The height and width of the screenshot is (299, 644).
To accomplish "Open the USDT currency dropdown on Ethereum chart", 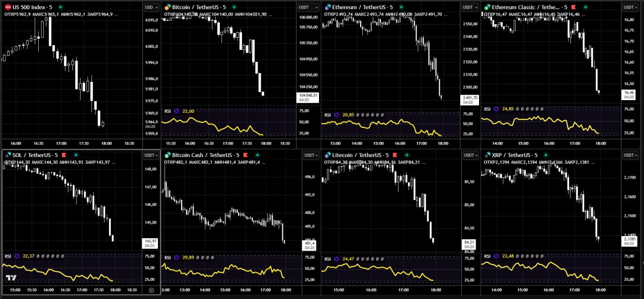I will click(470, 7).
